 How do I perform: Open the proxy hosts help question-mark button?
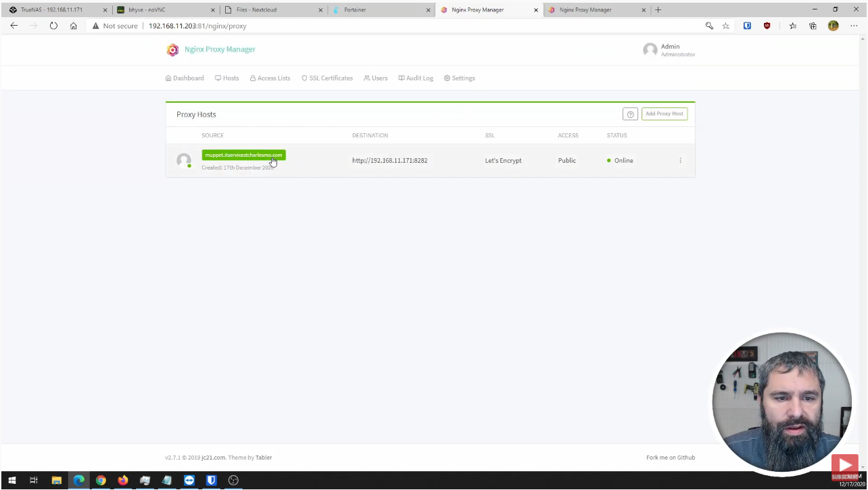tap(630, 114)
